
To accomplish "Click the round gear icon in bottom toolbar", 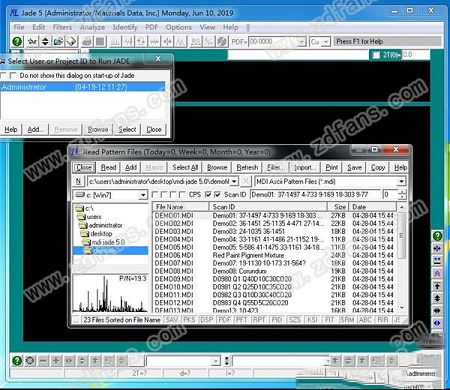I will point(30,360).
